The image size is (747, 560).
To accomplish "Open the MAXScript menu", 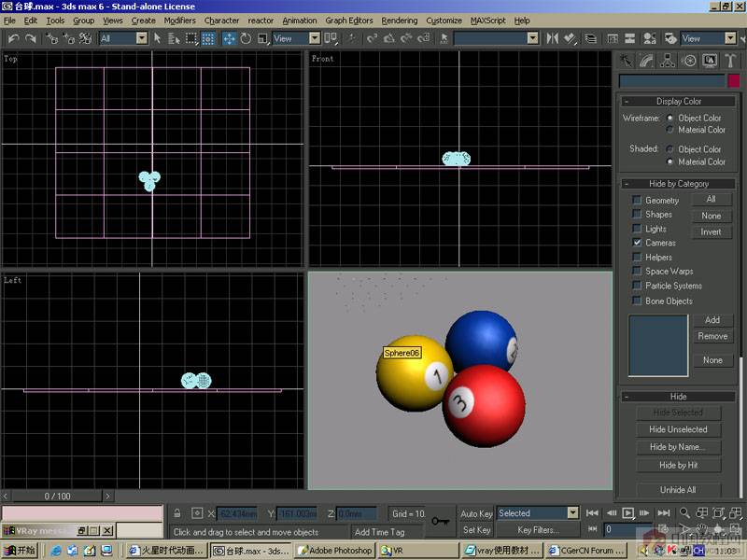I will 487,21.
